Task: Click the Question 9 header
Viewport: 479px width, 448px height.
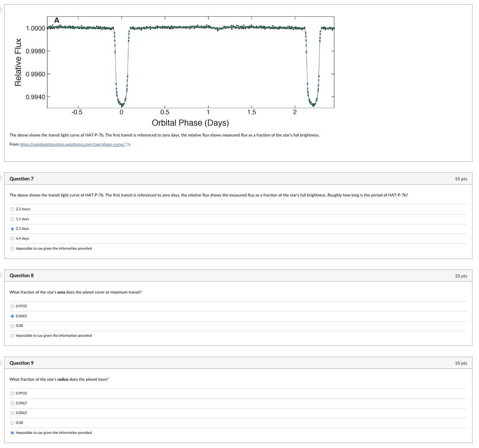Action: [21, 363]
